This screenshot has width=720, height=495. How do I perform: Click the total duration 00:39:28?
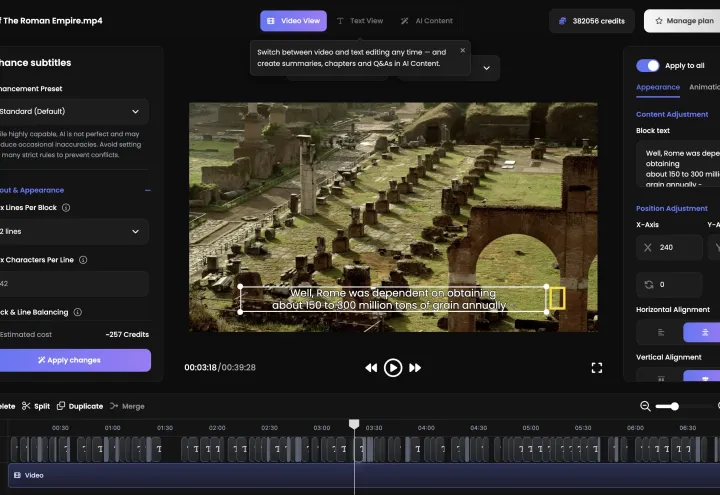pos(239,367)
